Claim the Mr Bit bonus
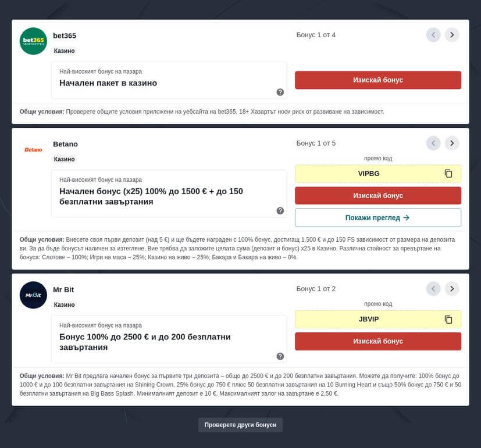 coord(377,341)
